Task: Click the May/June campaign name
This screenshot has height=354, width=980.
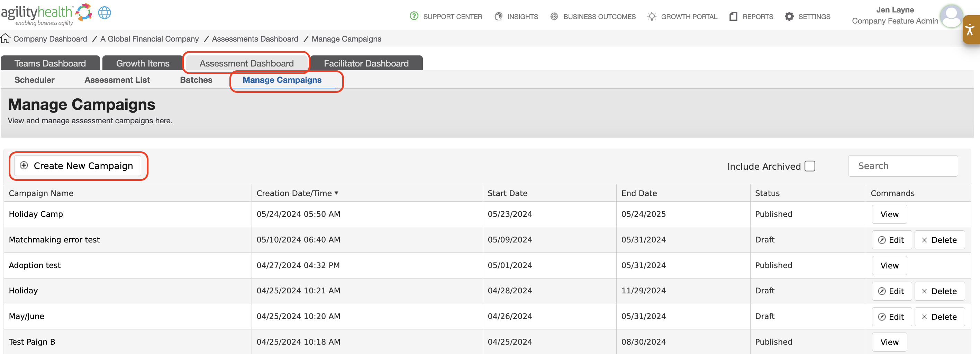Action: click(x=26, y=316)
